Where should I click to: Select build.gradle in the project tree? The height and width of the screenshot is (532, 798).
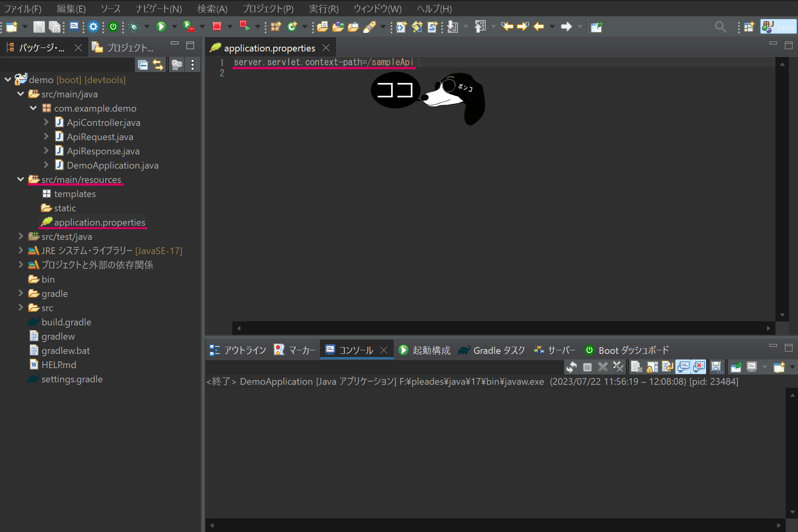tap(66, 322)
